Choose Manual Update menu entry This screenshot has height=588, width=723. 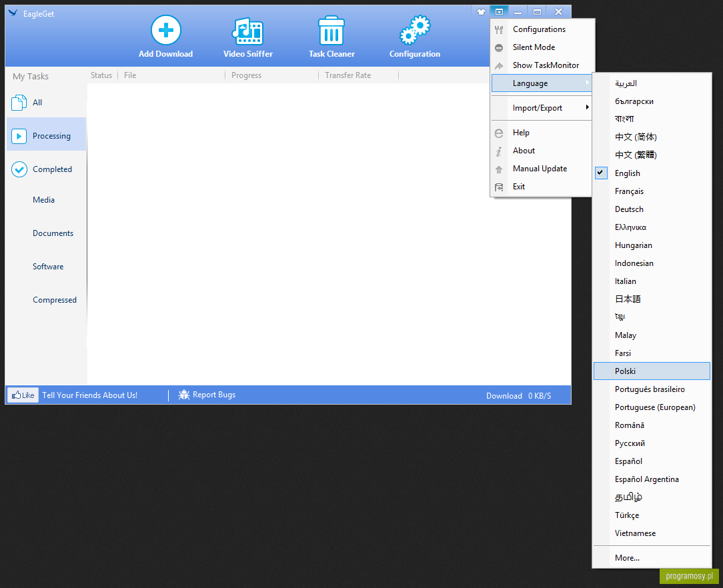tap(542, 169)
